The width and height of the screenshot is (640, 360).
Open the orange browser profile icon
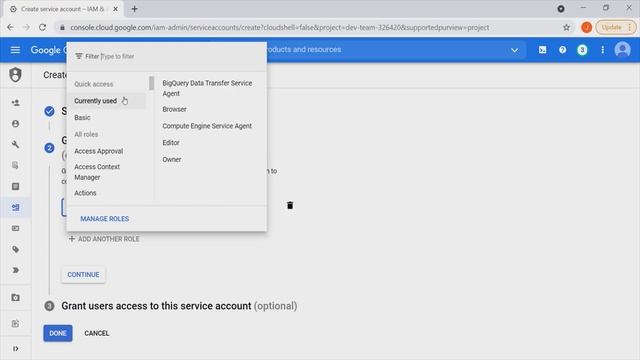click(x=586, y=27)
